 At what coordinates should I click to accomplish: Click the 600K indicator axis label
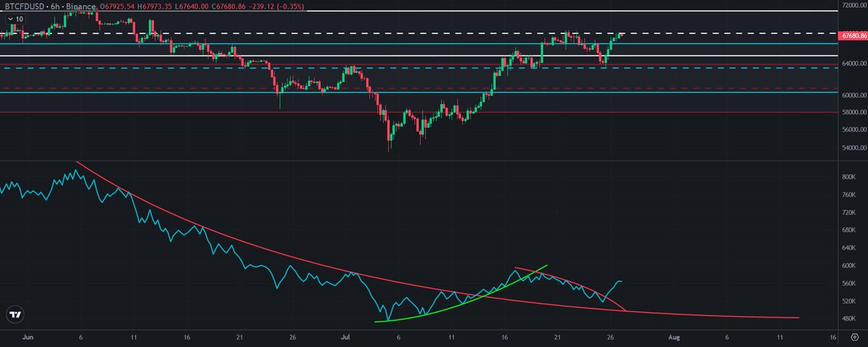tap(850, 266)
